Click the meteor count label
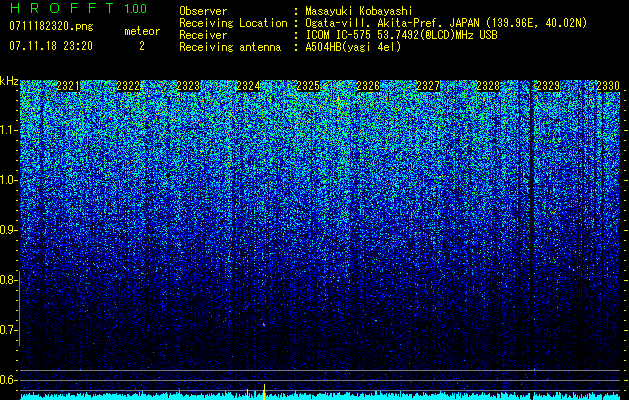The height and width of the screenshot is (400, 629). pos(142,31)
